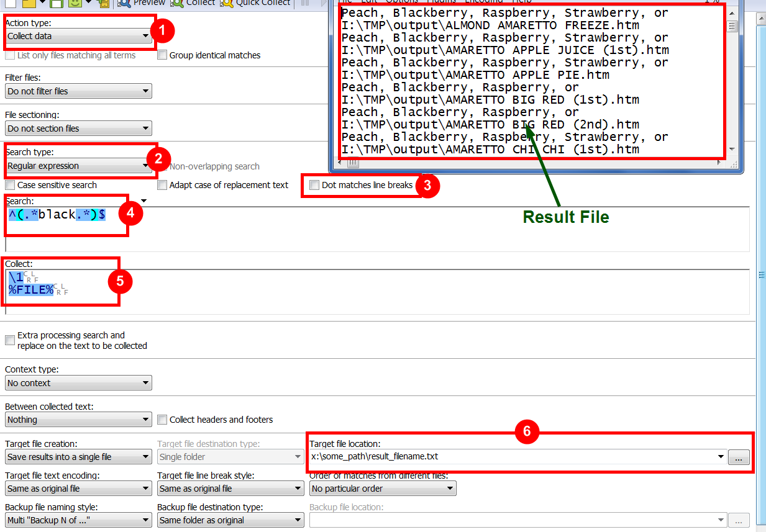
Task: Click the yellow file cabinet icon
Action: coord(104,3)
